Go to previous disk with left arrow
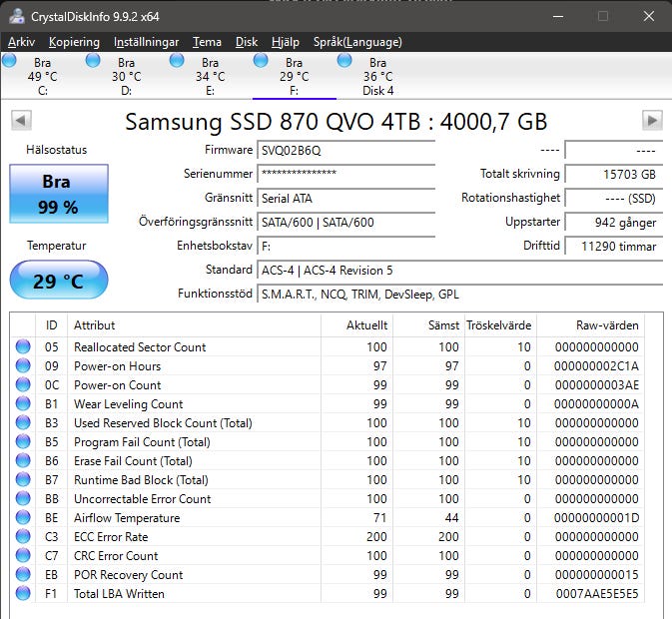 [21, 121]
